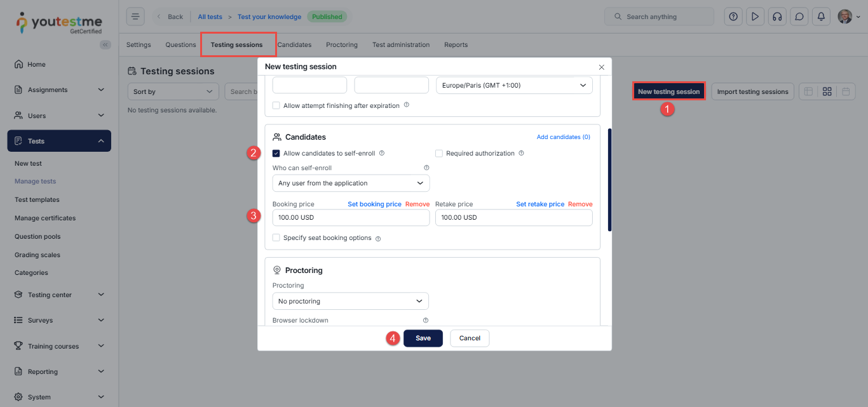Open the Reports tab

point(456,45)
